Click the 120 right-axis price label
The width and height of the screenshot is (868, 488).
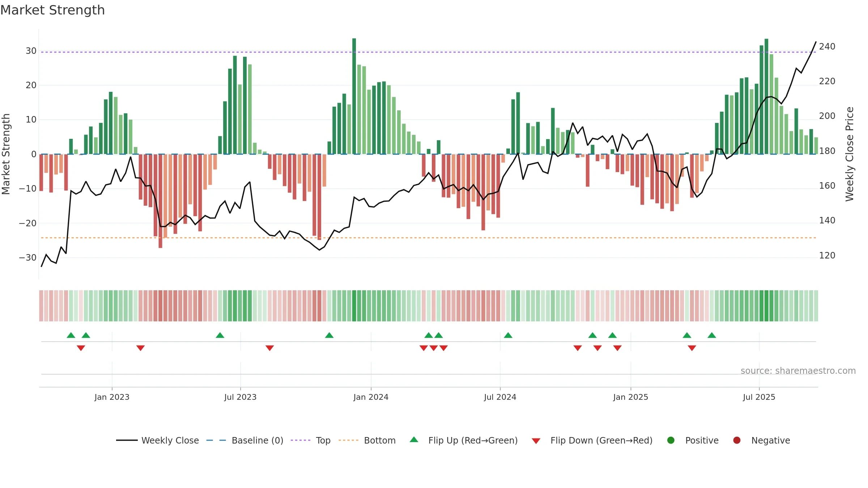pyautogui.click(x=827, y=256)
